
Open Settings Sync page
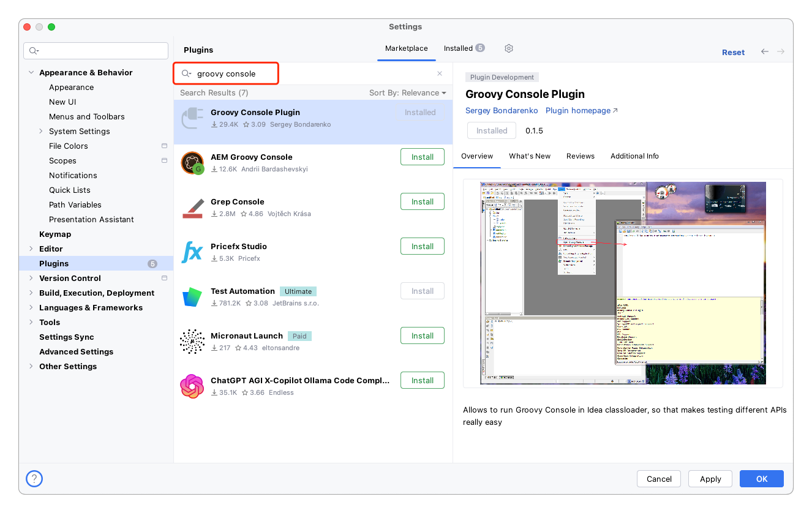point(67,337)
